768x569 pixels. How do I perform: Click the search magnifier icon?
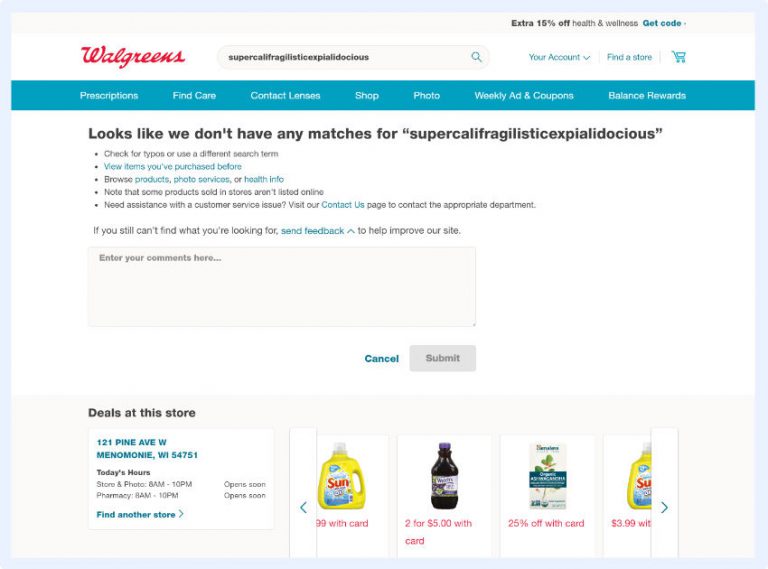[476, 57]
